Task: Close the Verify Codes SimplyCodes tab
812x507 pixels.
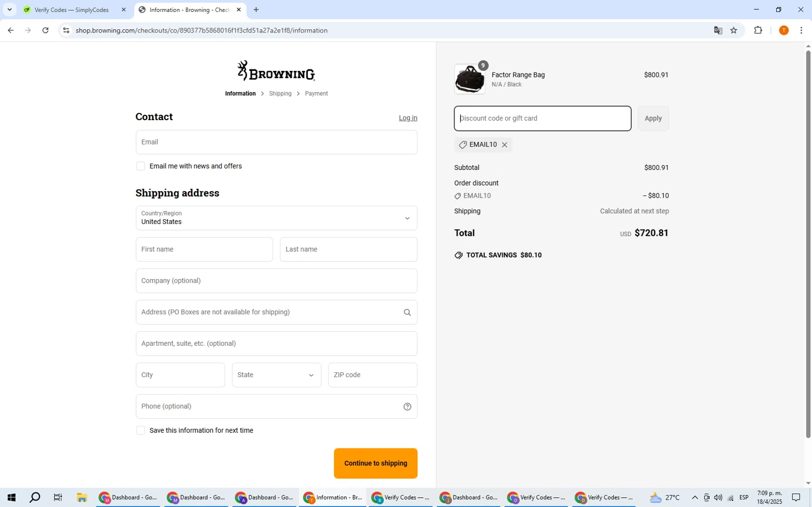Action: 123,10
